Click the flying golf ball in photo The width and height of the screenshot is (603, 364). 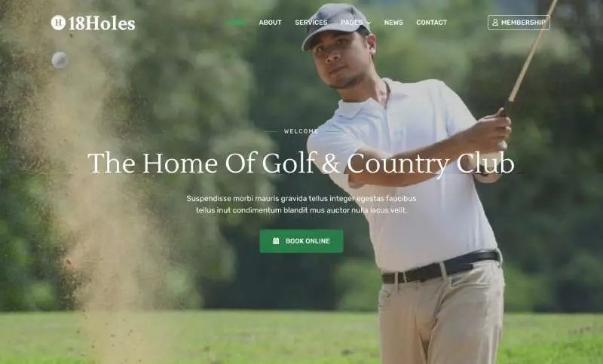(x=60, y=60)
